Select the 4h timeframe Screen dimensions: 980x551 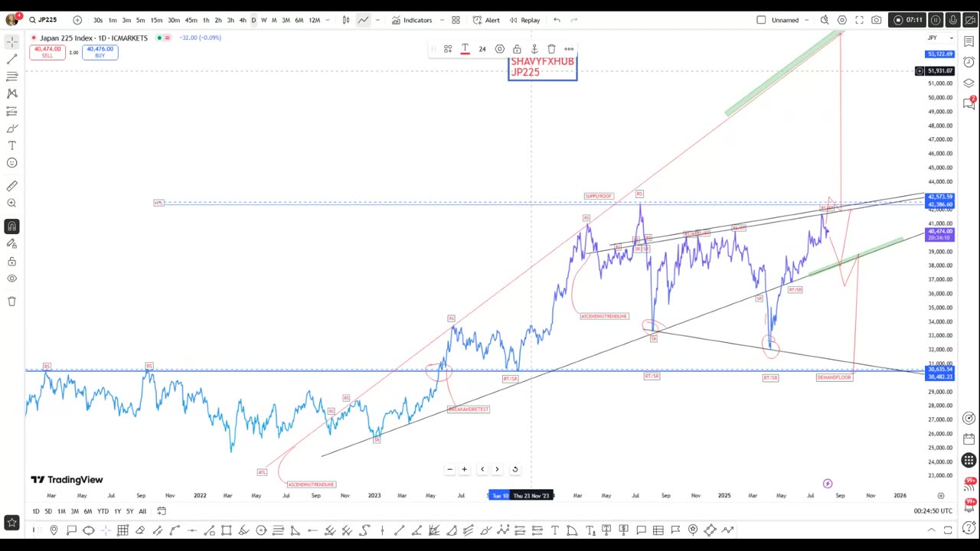pyautogui.click(x=242, y=20)
